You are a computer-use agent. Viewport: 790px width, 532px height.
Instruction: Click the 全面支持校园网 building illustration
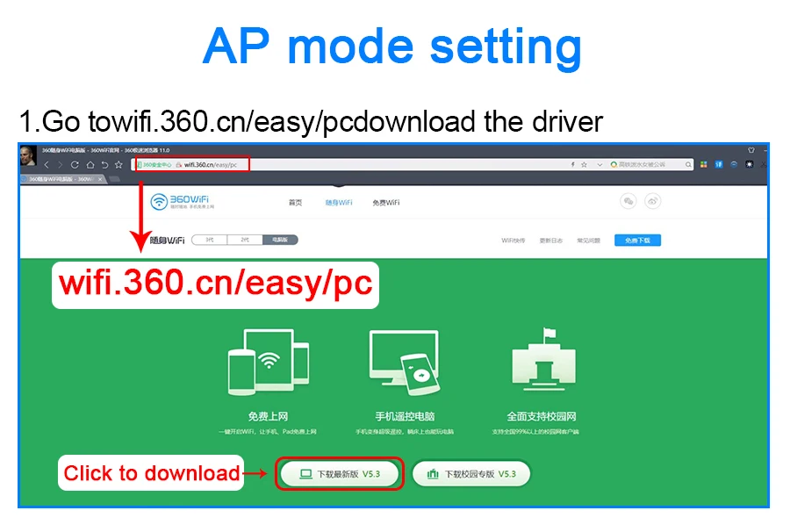(543, 360)
